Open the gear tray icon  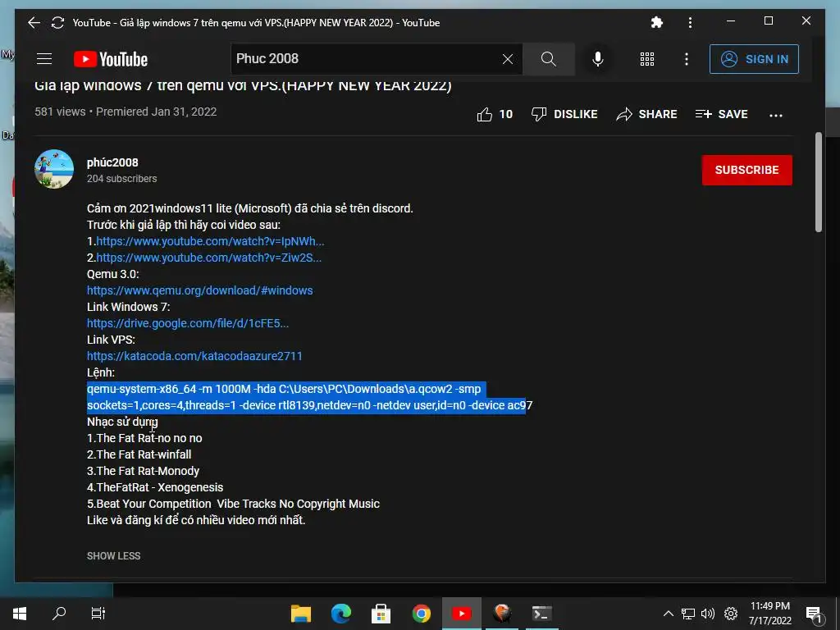731,614
